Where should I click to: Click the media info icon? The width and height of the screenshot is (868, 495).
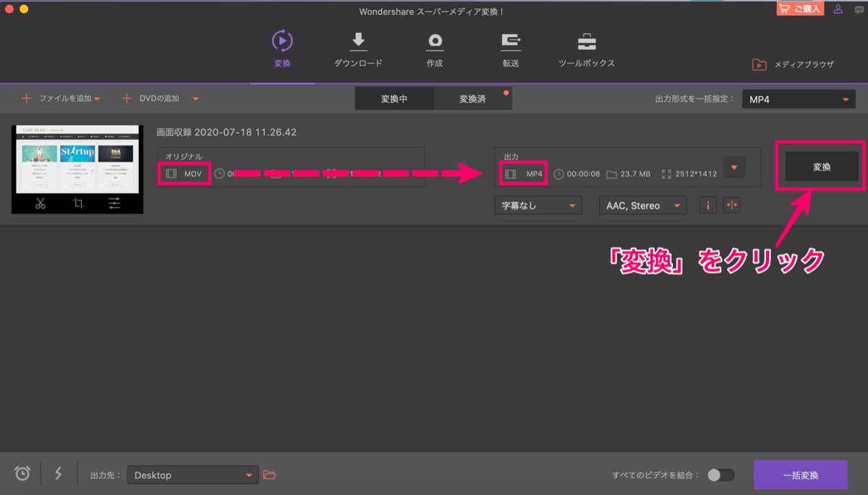(707, 205)
